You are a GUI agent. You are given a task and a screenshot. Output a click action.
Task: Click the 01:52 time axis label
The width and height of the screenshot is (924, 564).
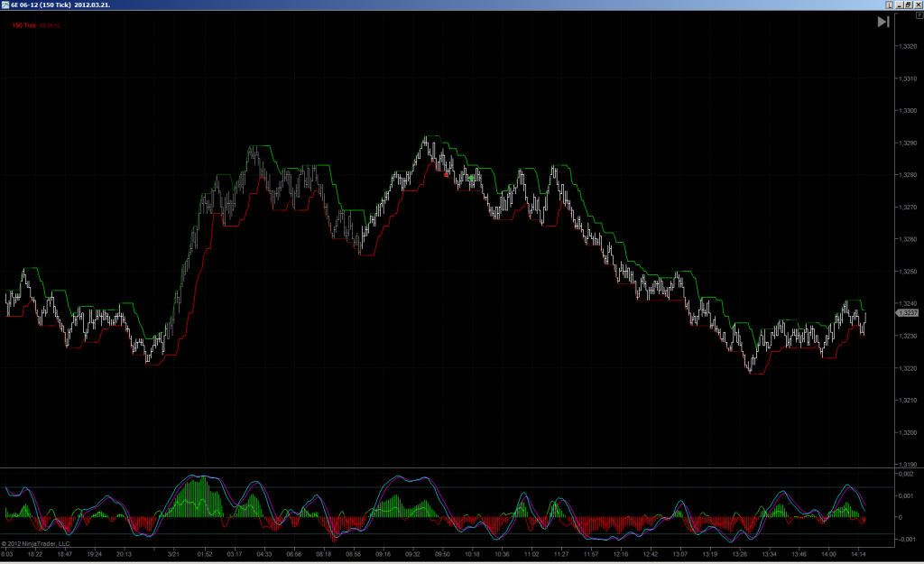205,554
